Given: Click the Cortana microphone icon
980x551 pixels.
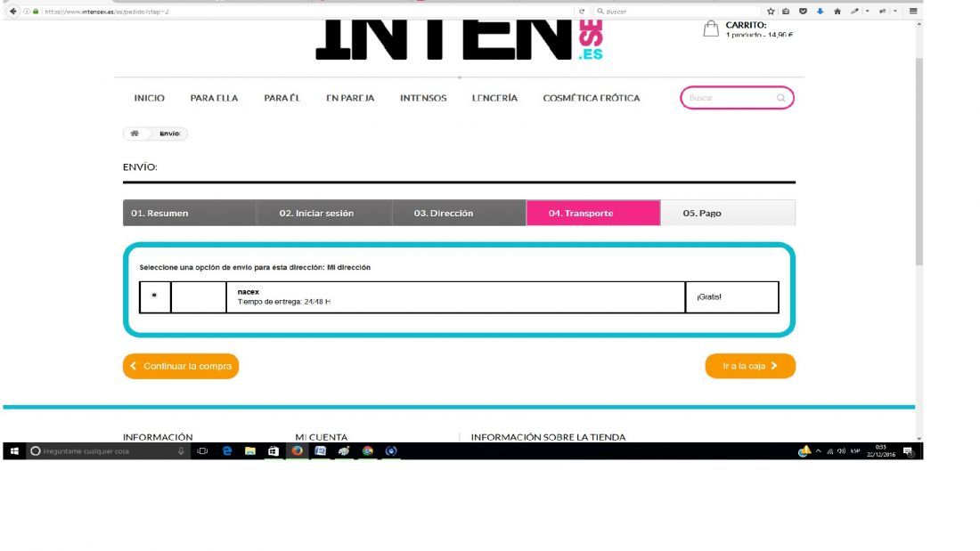Looking at the screenshot, I should pos(181,451).
